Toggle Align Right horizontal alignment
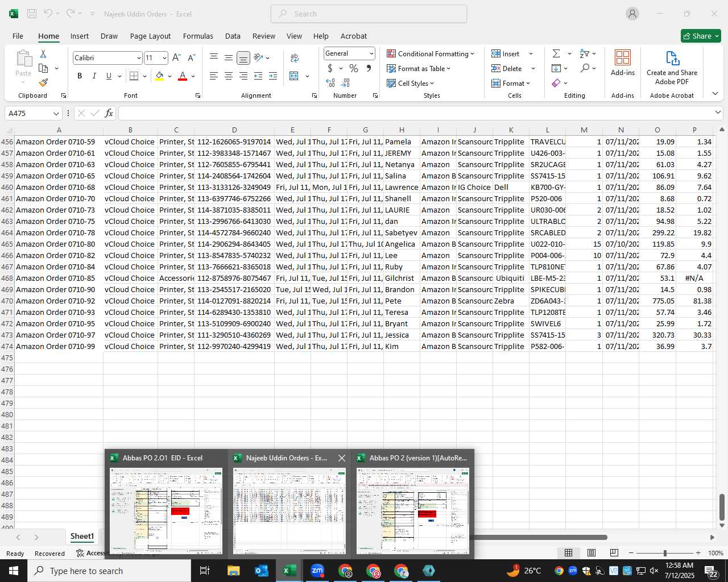Image resolution: width=728 pixels, height=582 pixels. click(243, 76)
